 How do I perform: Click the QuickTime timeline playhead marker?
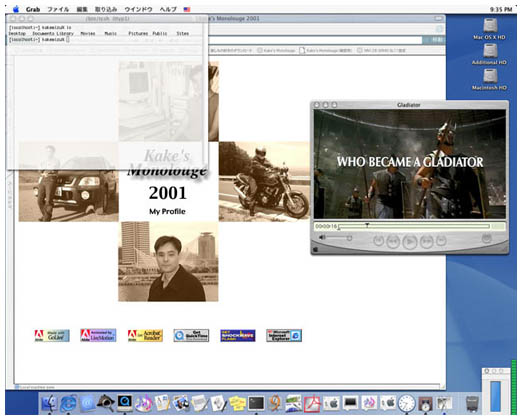(367, 225)
